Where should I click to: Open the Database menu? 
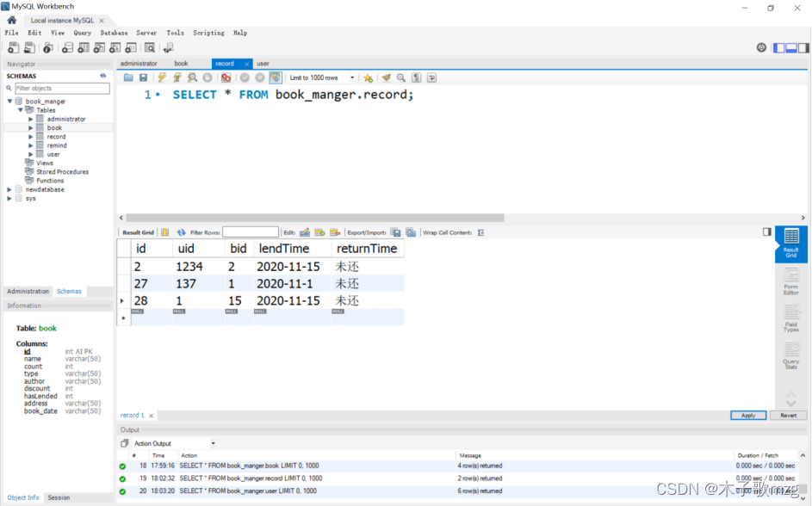click(114, 33)
